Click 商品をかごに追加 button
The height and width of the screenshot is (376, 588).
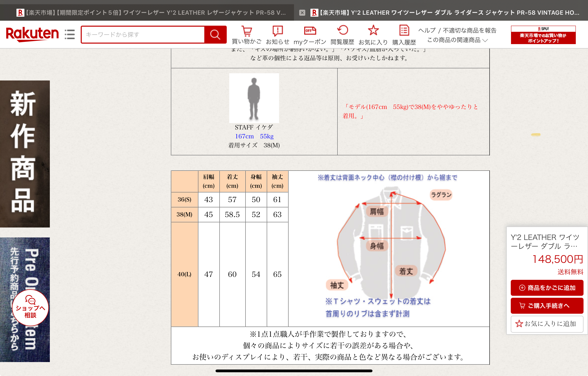[547, 288]
